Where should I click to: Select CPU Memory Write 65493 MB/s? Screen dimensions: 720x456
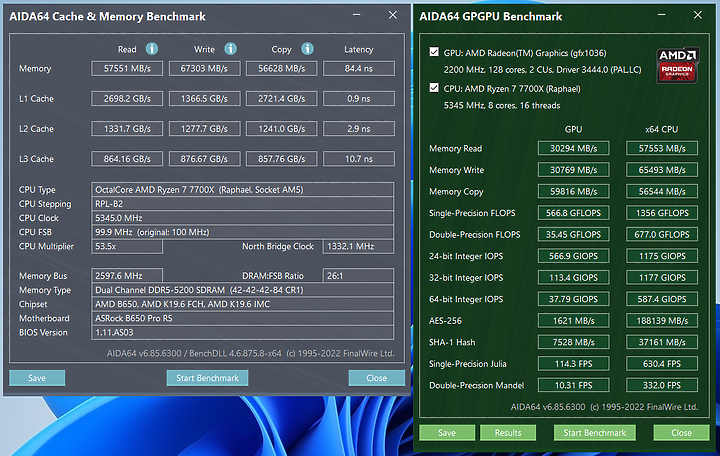662,170
